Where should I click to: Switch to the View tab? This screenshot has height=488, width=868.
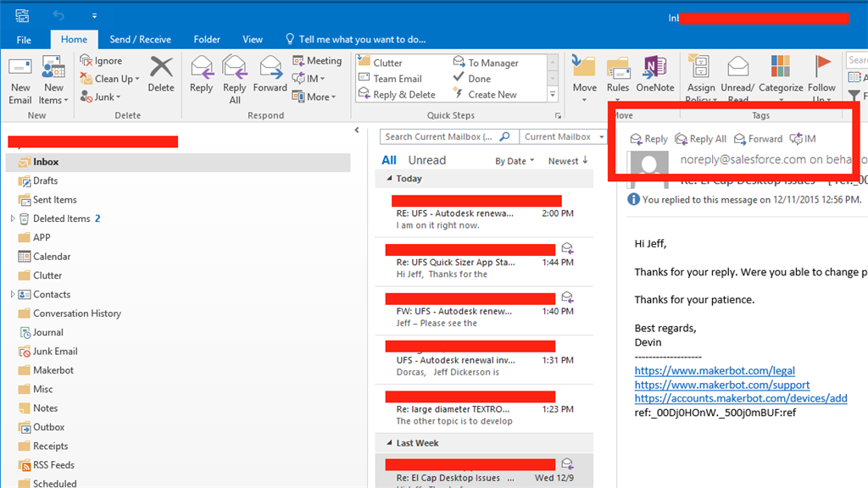pyautogui.click(x=253, y=39)
